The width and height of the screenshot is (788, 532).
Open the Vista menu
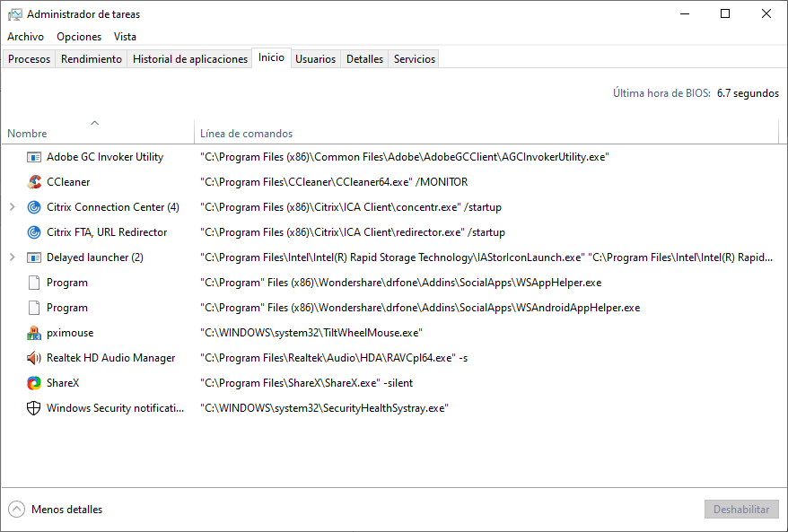tap(125, 37)
